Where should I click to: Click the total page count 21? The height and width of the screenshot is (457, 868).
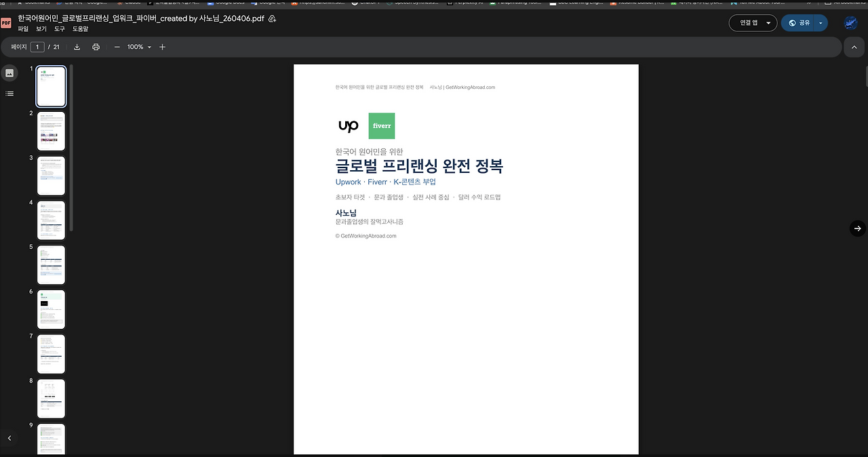(x=56, y=47)
